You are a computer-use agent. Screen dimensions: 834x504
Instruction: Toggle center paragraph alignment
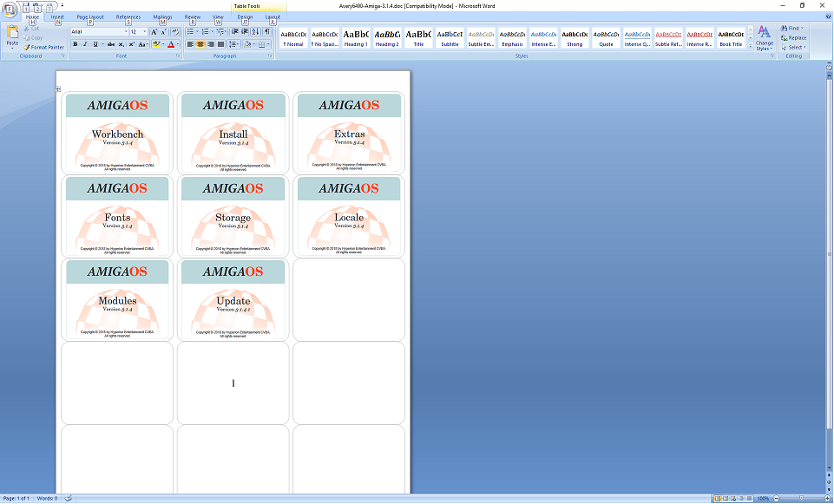pyautogui.click(x=200, y=44)
